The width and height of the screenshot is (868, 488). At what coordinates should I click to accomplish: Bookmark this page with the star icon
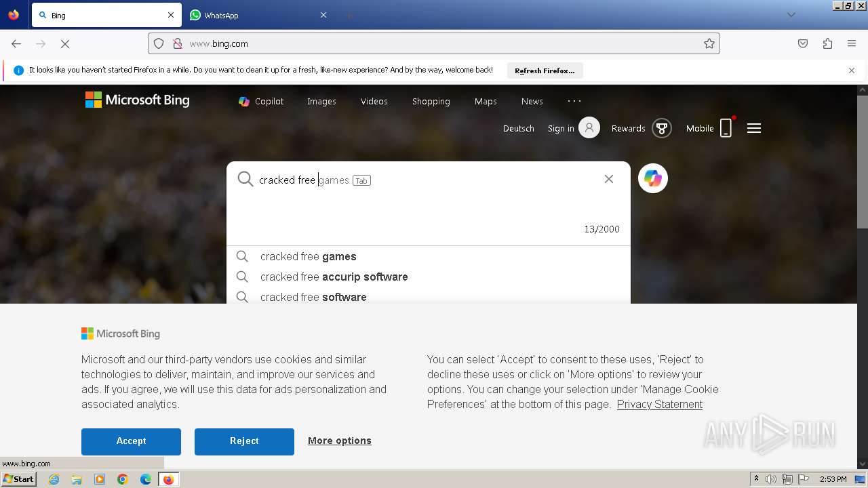click(x=709, y=43)
